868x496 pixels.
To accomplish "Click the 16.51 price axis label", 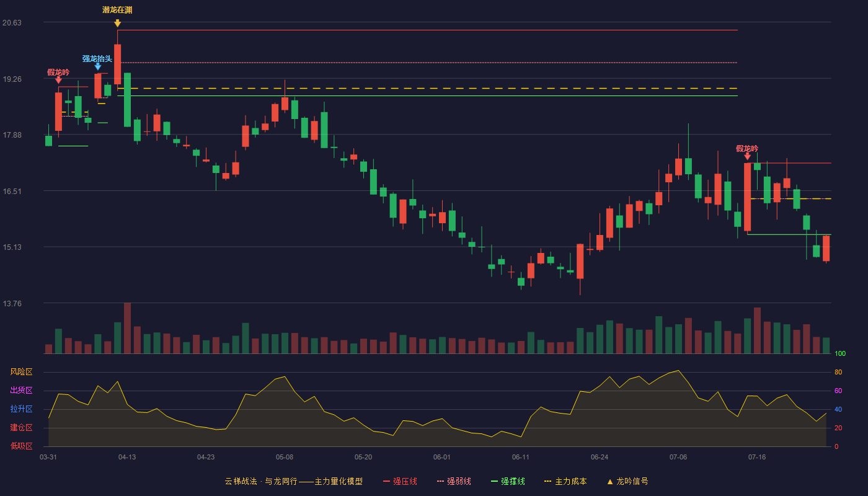I will (x=12, y=192).
